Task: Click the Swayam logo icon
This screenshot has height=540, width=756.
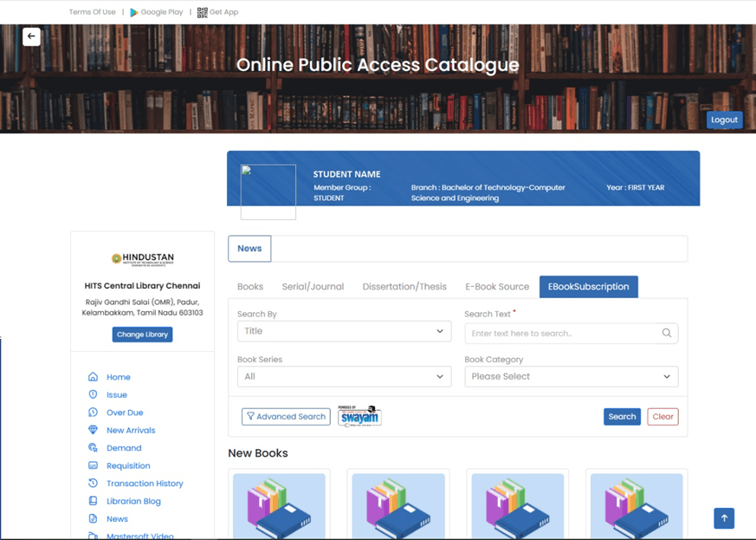Action: click(359, 416)
